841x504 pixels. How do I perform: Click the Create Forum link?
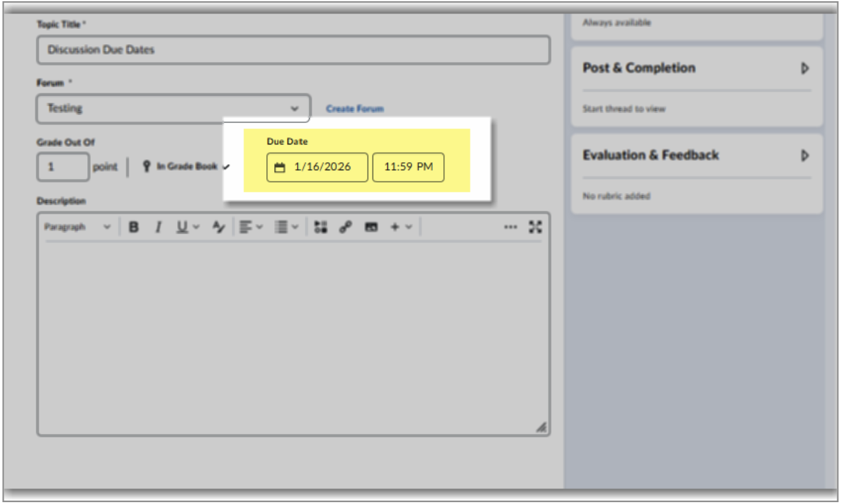353,108
